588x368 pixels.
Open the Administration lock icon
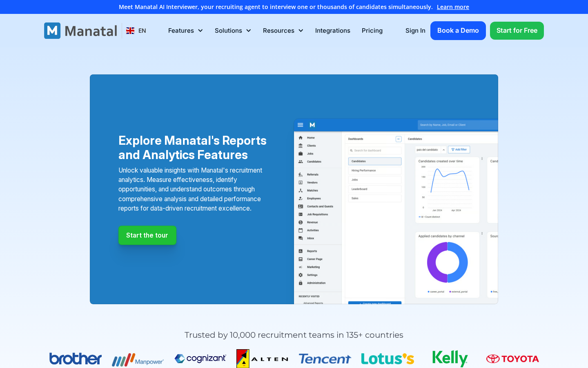coord(301,283)
